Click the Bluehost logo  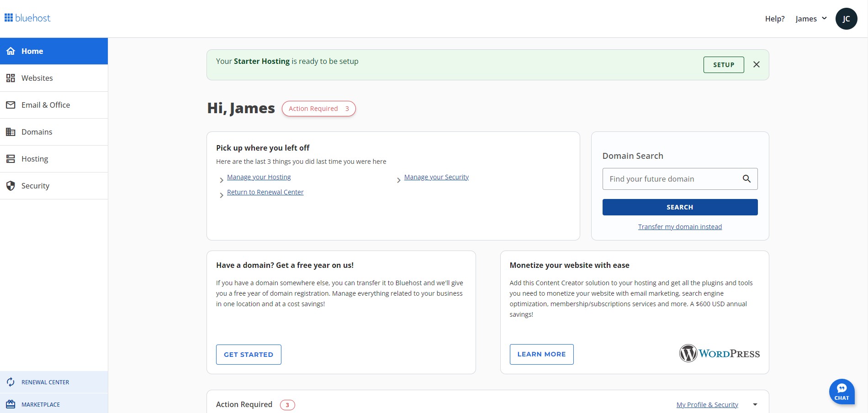point(27,18)
